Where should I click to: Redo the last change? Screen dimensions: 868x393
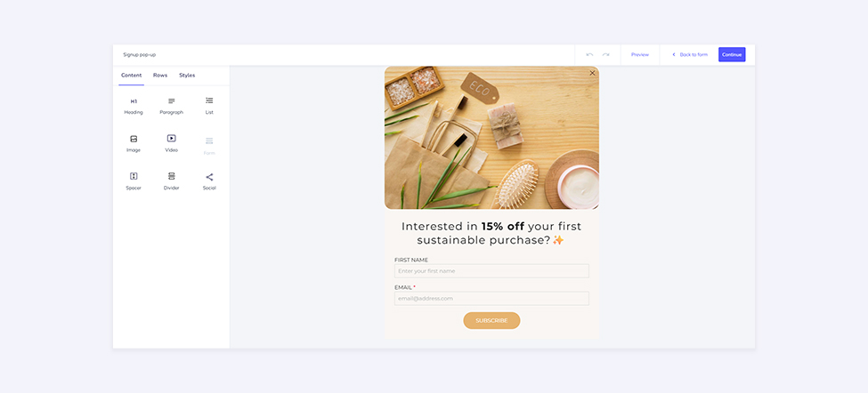pos(605,55)
